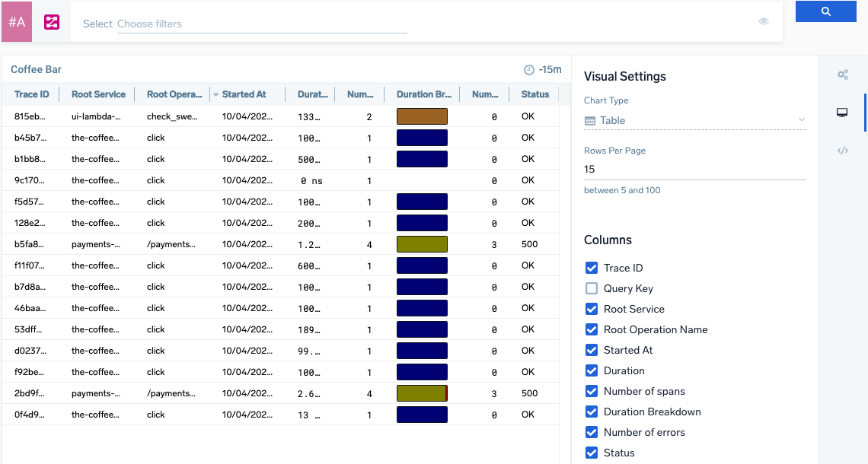Screen dimensions: 868x464
Task: Click the Started At sort arrow
Action: coord(215,95)
